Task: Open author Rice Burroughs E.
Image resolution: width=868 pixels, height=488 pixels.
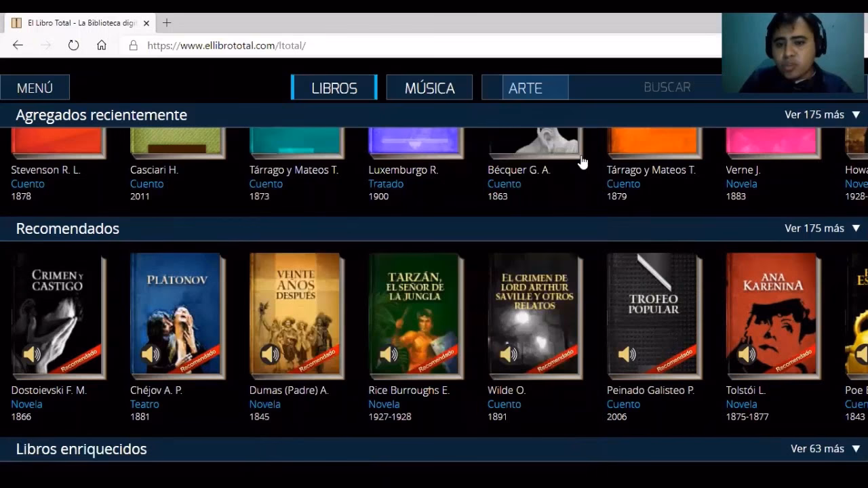Action: tap(409, 390)
